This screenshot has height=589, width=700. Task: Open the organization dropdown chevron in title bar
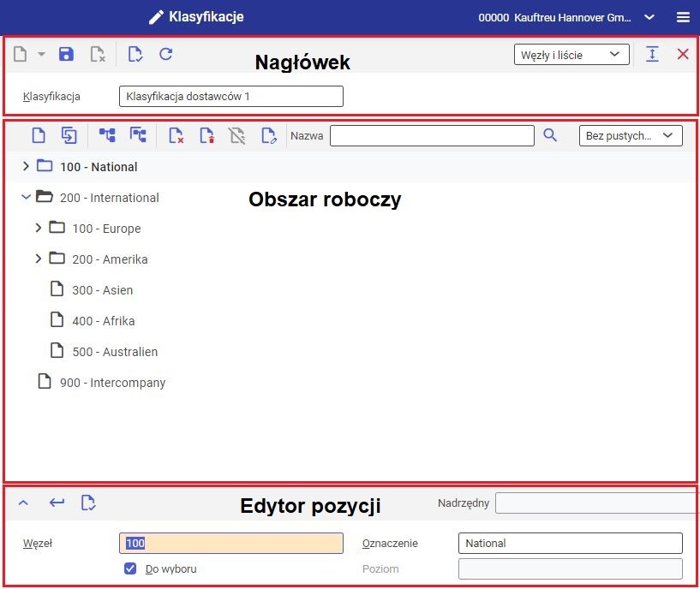[x=649, y=17]
